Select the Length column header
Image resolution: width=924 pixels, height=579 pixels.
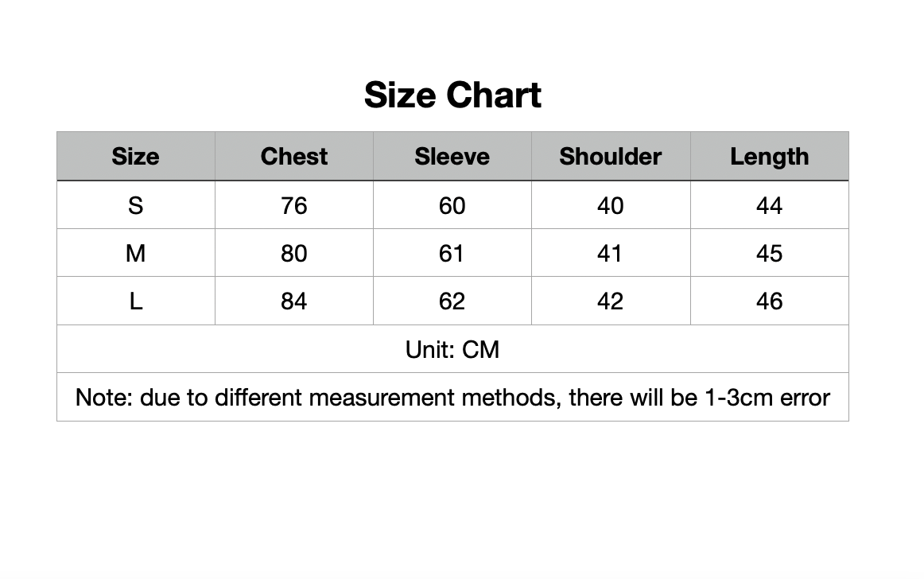coord(769,157)
